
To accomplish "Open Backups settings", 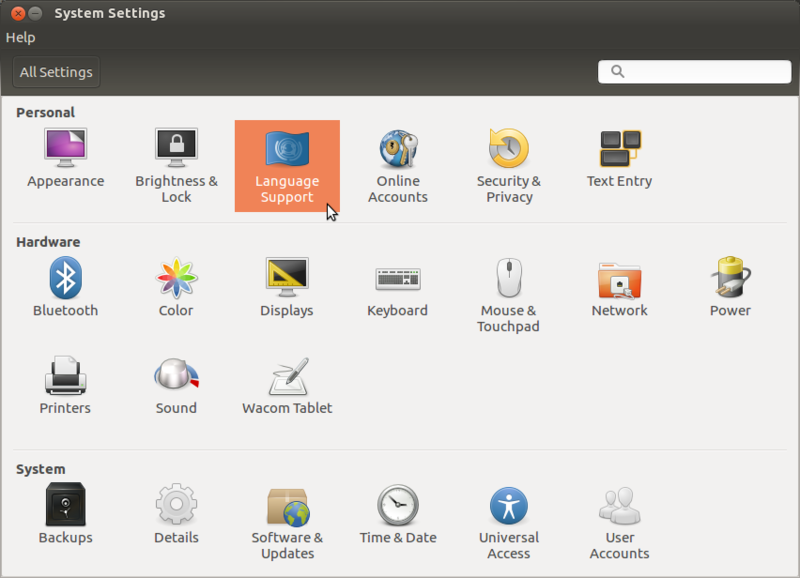I will click(65, 514).
